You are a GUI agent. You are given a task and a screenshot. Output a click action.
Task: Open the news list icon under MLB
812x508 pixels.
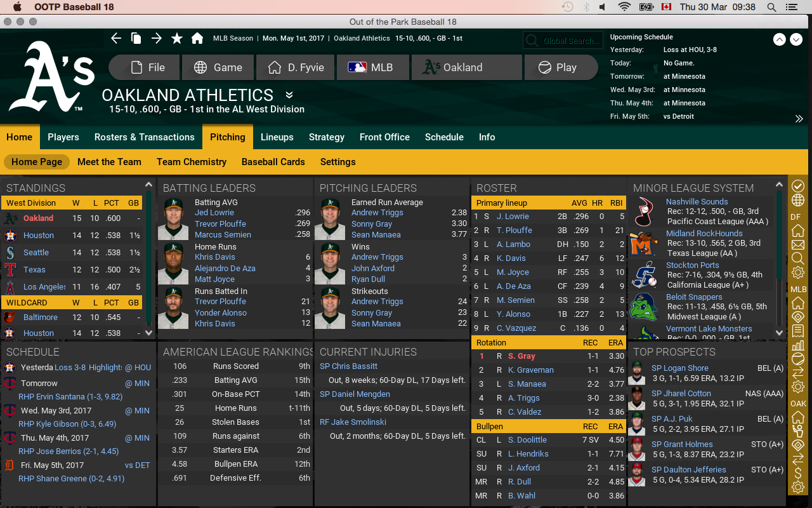click(x=798, y=331)
